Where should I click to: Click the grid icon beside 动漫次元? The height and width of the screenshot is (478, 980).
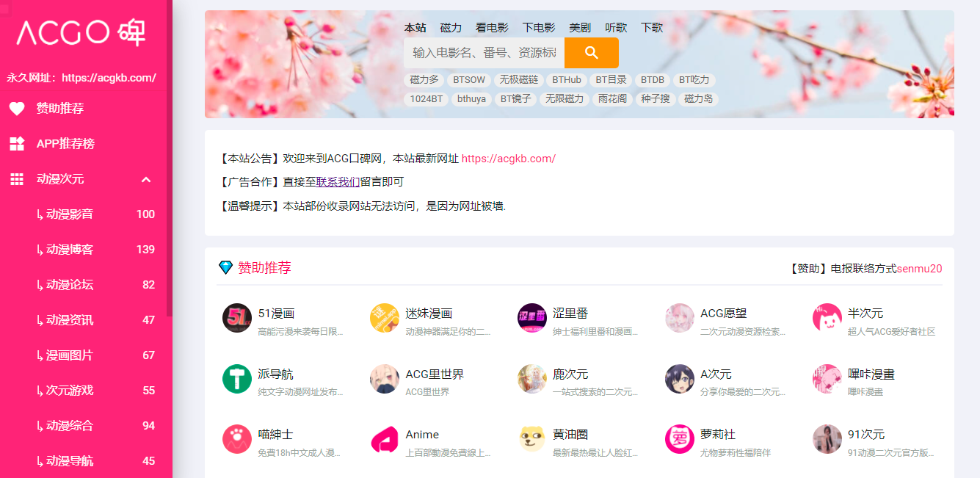point(17,179)
